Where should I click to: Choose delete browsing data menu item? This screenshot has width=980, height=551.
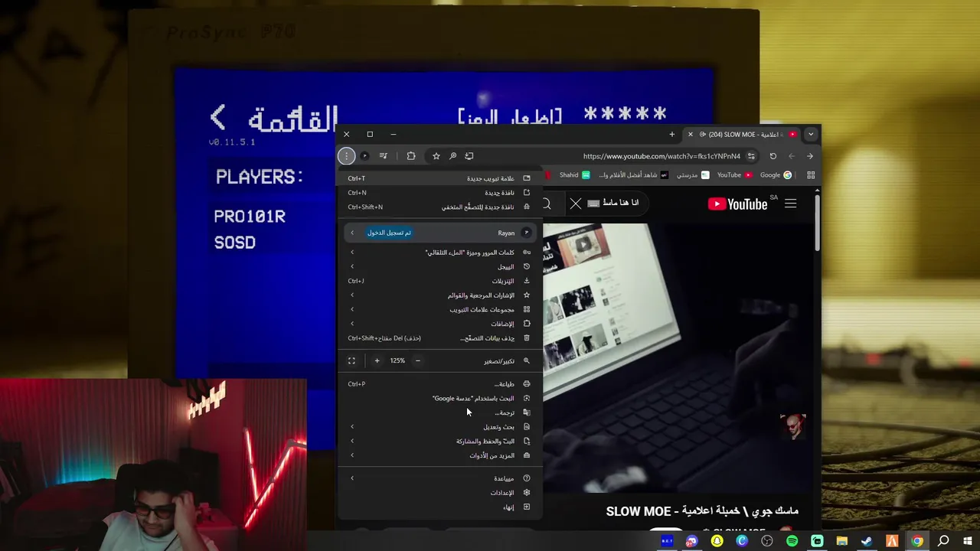tap(440, 338)
